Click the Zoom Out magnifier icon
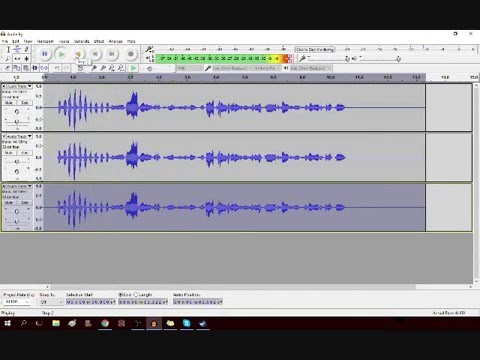This screenshot has width=480, height=360. point(103,68)
